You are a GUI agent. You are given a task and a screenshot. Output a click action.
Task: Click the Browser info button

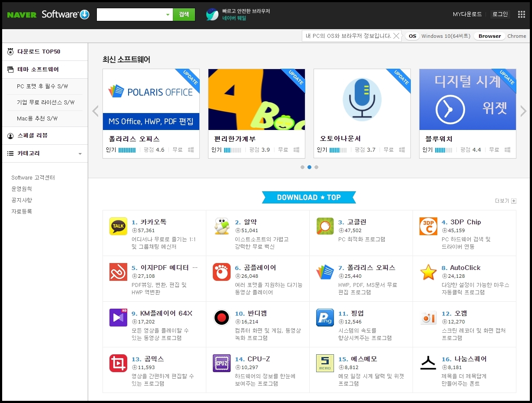click(x=489, y=36)
